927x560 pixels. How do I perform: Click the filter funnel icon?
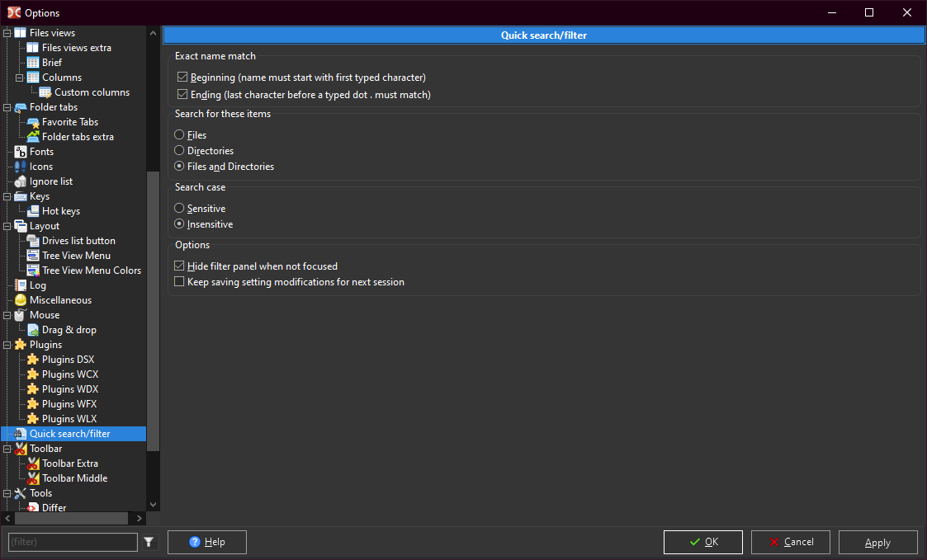pyautogui.click(x=149, y=542)
